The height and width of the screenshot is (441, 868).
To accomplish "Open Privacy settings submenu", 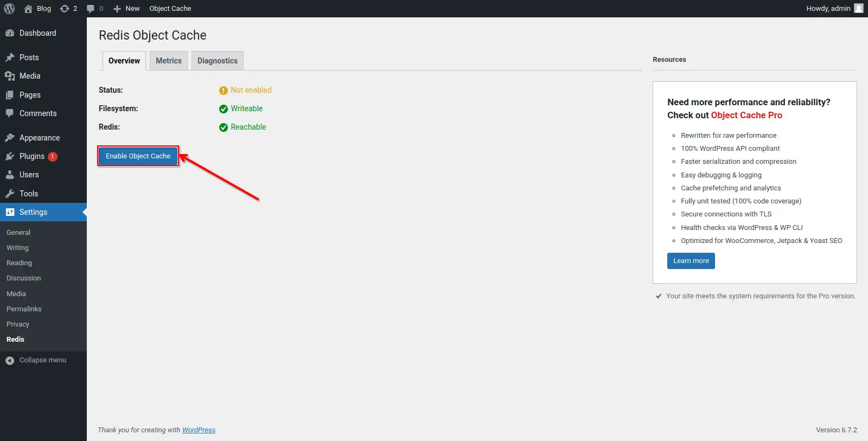I will click(18, 324).
